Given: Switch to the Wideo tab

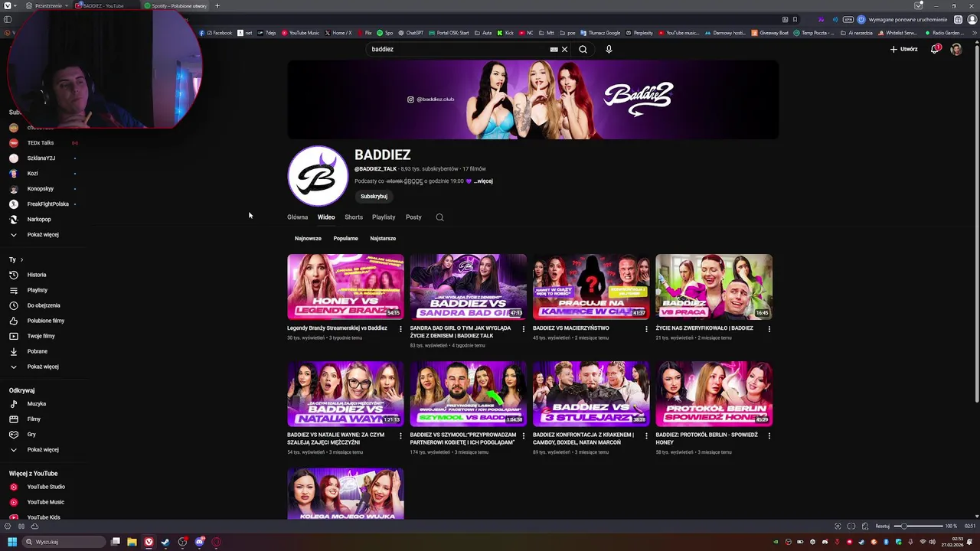Looking at the screenshot, I should pyautogui.click(x=326, y=217).
